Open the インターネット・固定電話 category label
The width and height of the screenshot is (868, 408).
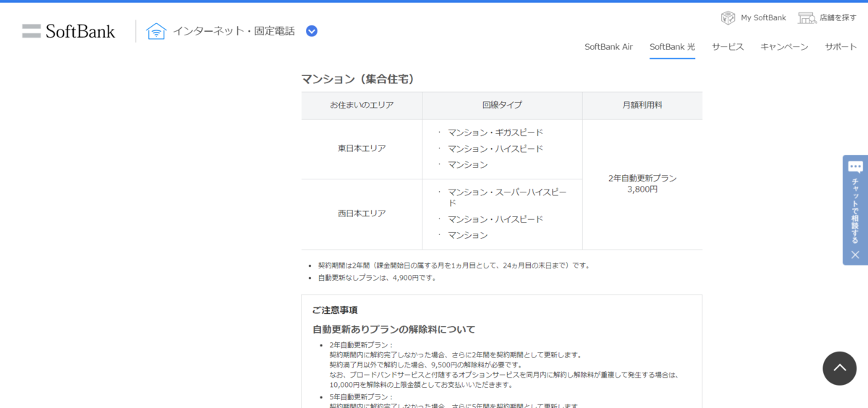tap(234, 31)
